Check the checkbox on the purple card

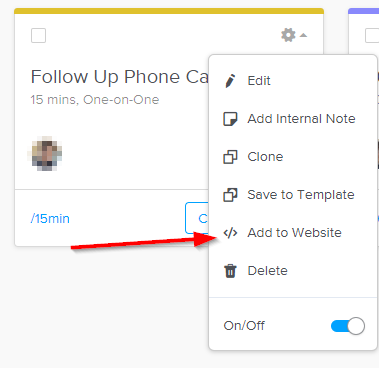(x=372, y=35)
